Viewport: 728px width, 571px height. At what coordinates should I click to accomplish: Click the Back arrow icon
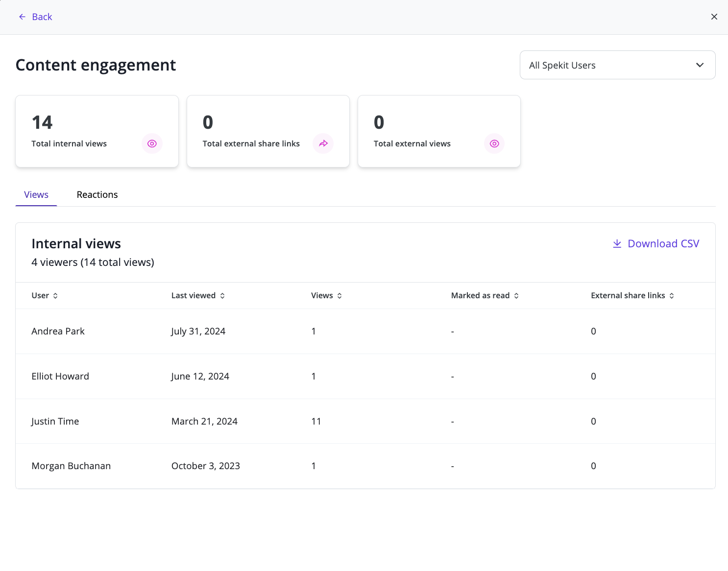[x=22, y=17]
